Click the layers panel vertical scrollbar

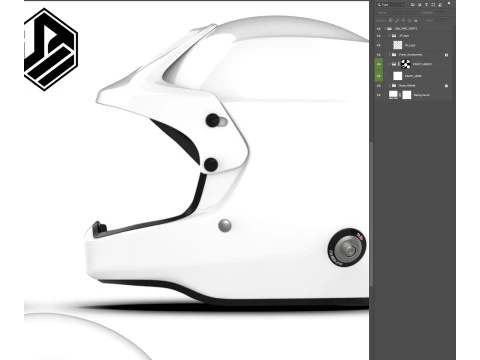coord(371,213)
